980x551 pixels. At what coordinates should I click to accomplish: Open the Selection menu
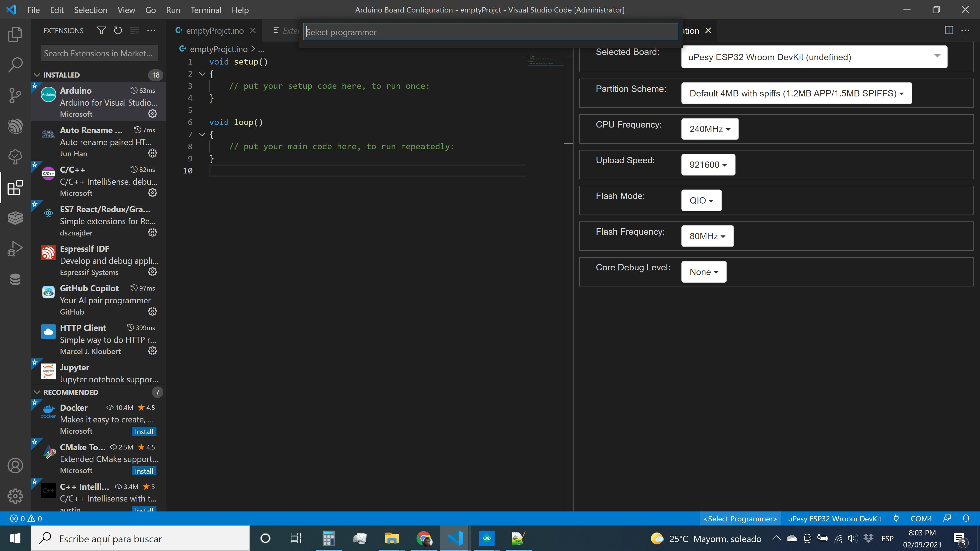click(91, 10)
